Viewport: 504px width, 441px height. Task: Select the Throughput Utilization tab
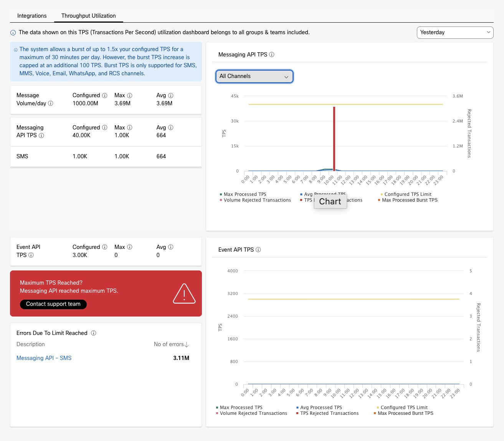coord(88,16)
